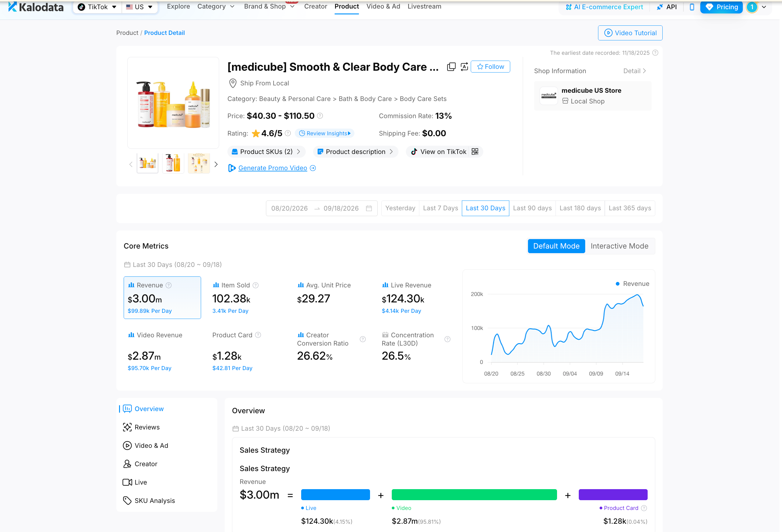
Task: Select the Last 7 Days range
Action: (440, 208)
